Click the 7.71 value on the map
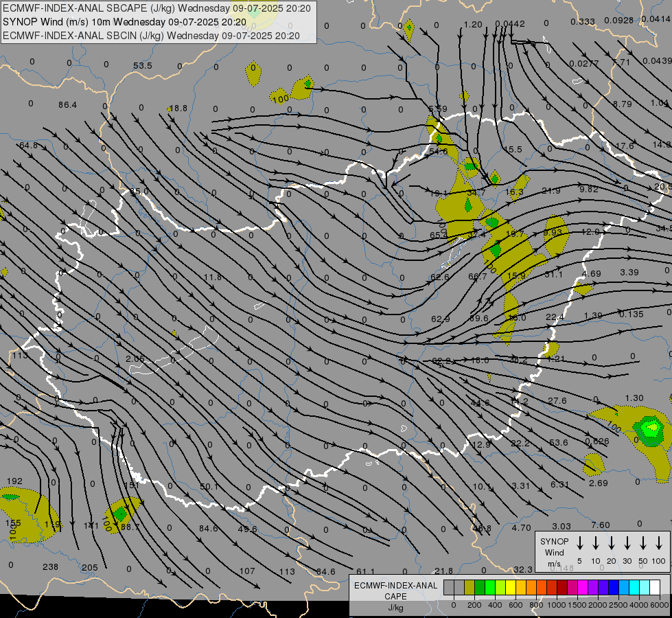This screenshot has height=618, width=672. point(621,62)
